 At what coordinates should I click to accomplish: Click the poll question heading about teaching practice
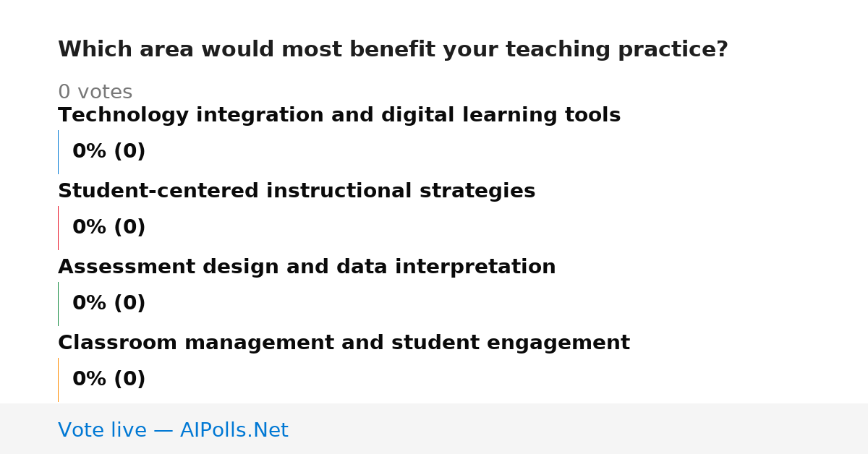[393, 50]
